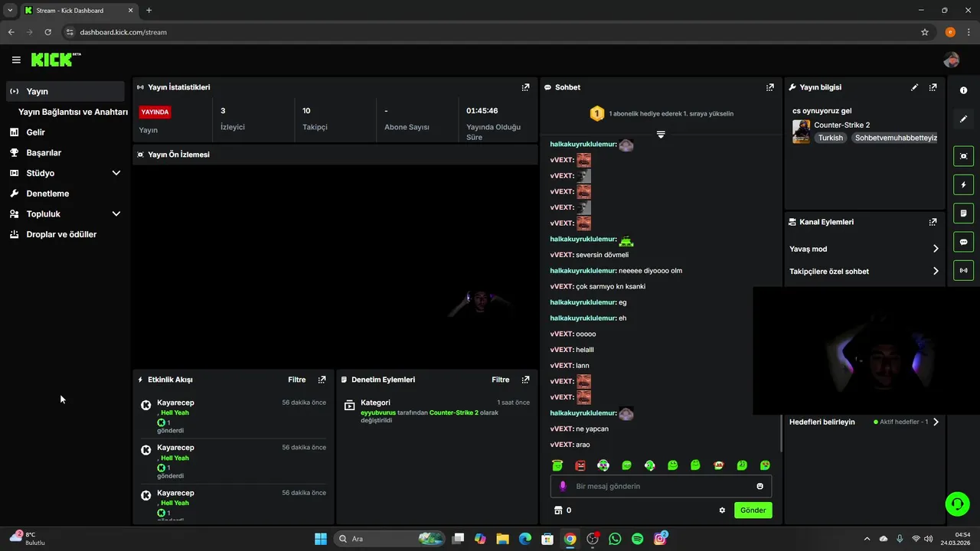Screen dimensions: 980x551
Task: Open the green headset support button
Action: pos(957,504)
